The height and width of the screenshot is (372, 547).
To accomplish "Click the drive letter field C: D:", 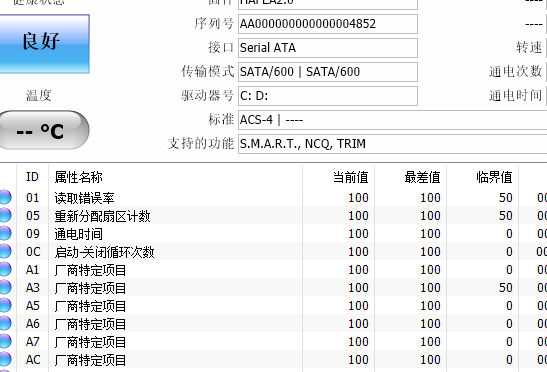I will [x=328, y=96].
